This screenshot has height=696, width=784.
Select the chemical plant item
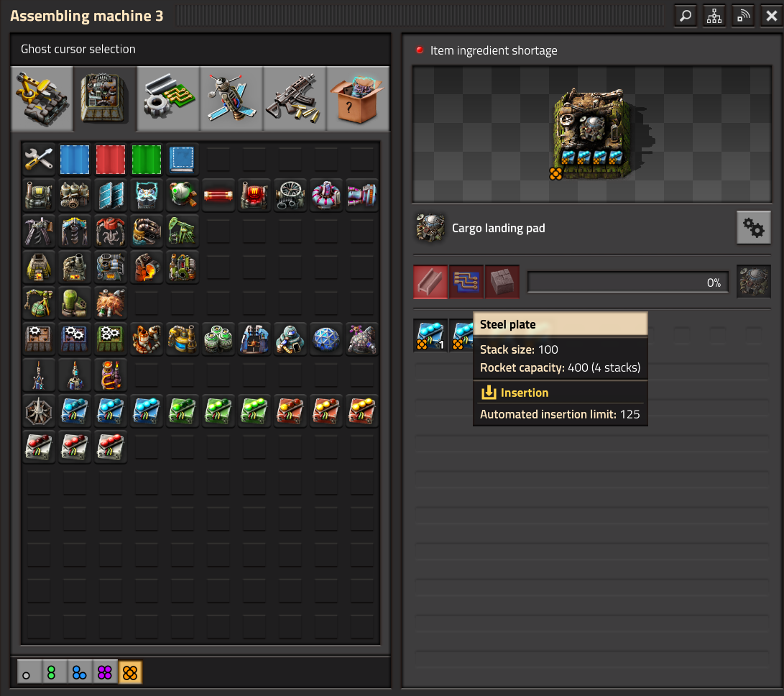pos(182,339)
